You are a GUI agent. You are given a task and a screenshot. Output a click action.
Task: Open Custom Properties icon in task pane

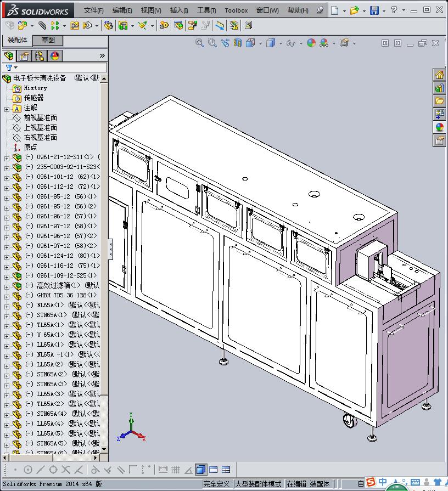tap(439, 140)
